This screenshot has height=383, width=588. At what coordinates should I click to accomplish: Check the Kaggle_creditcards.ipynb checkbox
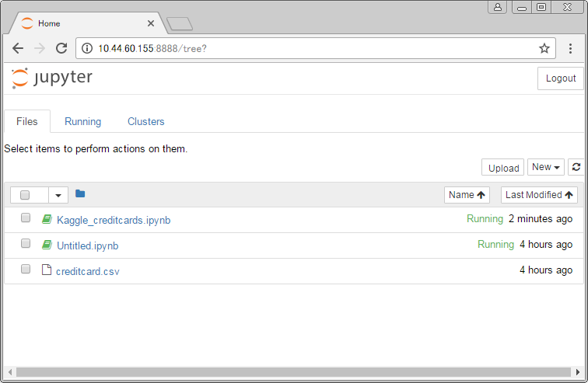pyautogui.click(x=26, y=218)
